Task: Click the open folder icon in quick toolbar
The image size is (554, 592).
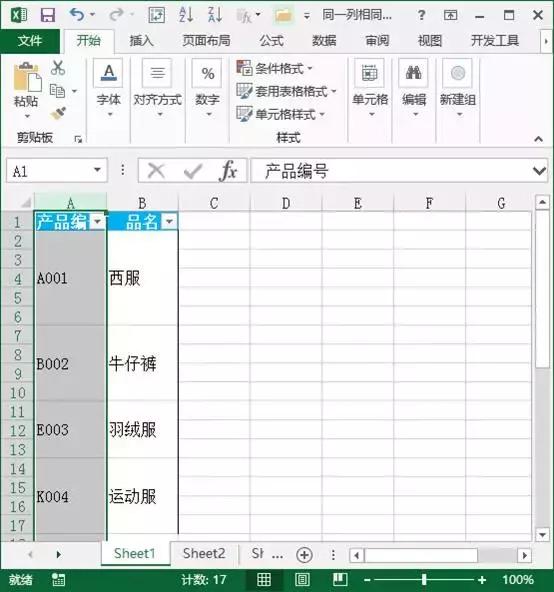Action: tap(283, 15)
